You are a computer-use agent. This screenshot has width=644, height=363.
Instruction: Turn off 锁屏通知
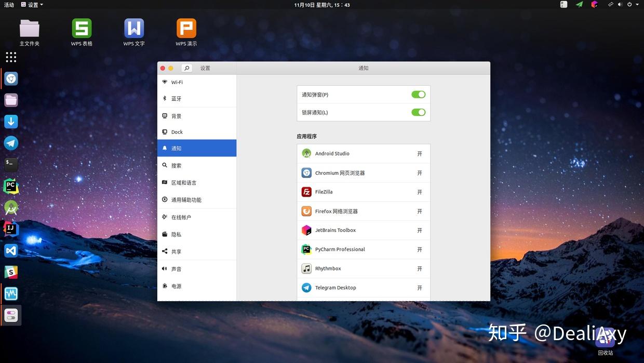418,112
